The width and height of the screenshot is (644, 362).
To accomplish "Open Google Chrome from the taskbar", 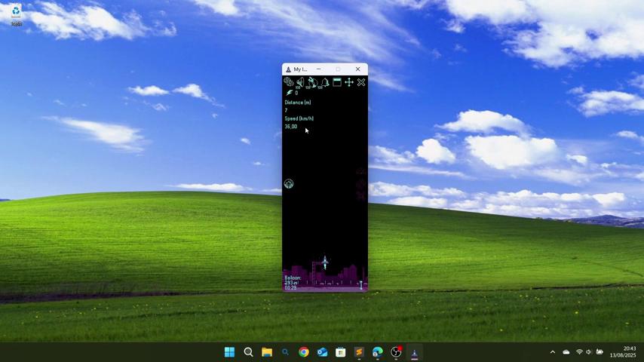I will point(303,352).
